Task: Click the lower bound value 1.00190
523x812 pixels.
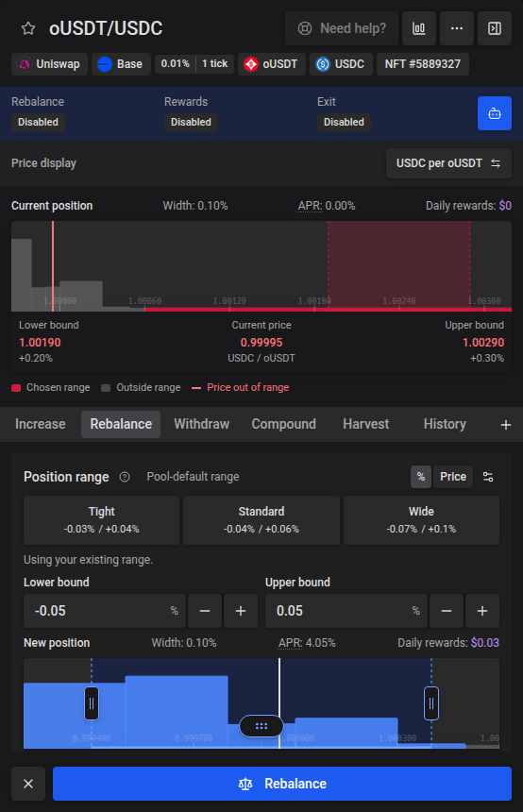Action: 40,343
